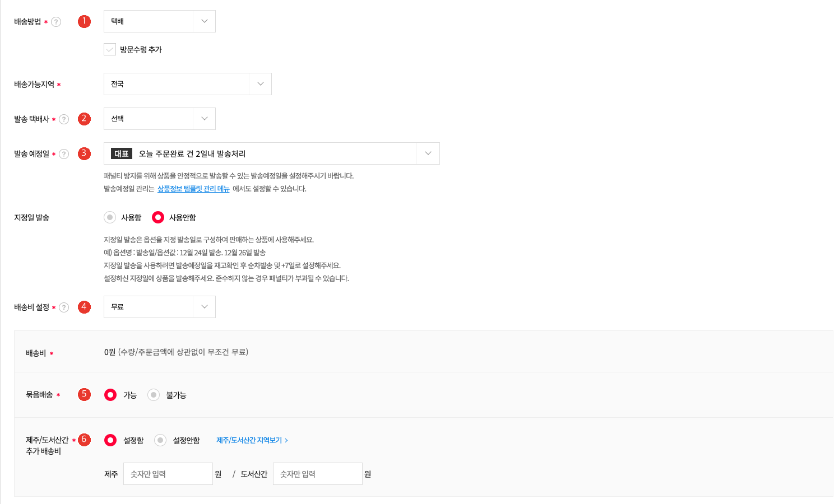Viewport: 839px width, 504px height.
Task: Open the 발송 예정일 dropdown
Action: coord(272,153)
